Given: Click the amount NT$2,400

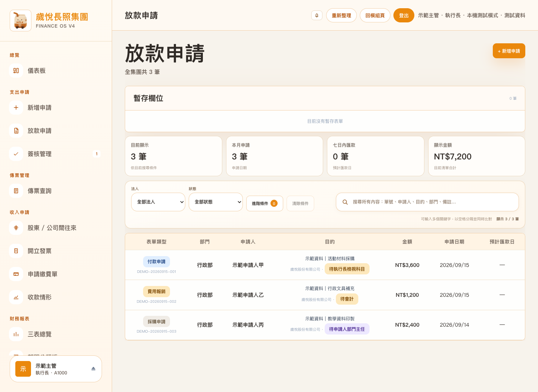Looking at the screenshot, I should point(407,325).
